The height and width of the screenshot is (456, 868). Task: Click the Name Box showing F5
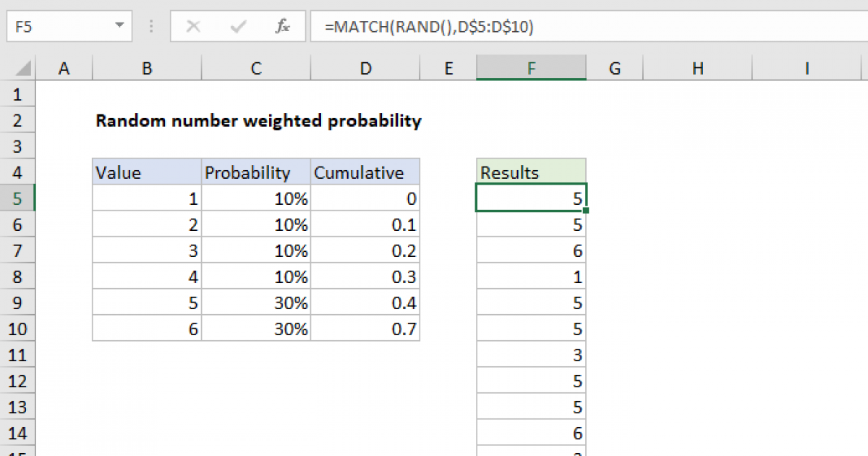pyautogui.click(x=65, y=26)
